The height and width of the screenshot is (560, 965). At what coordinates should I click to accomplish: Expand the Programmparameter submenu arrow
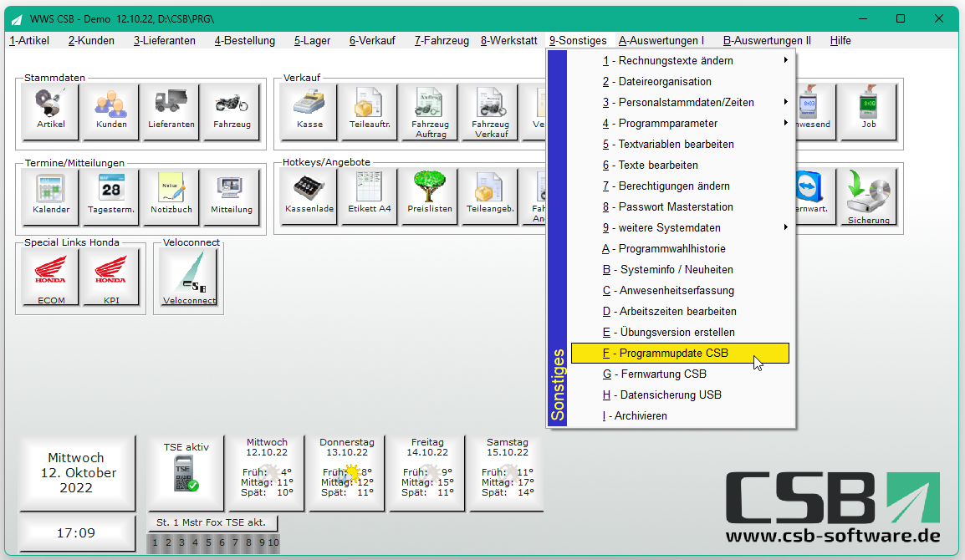point(785,123)
